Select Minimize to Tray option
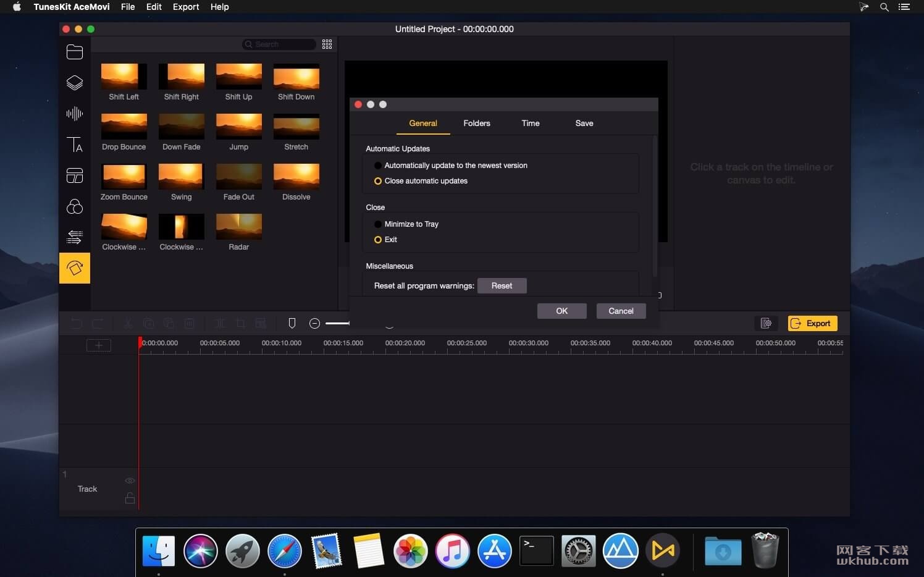 tap(406, 224)
